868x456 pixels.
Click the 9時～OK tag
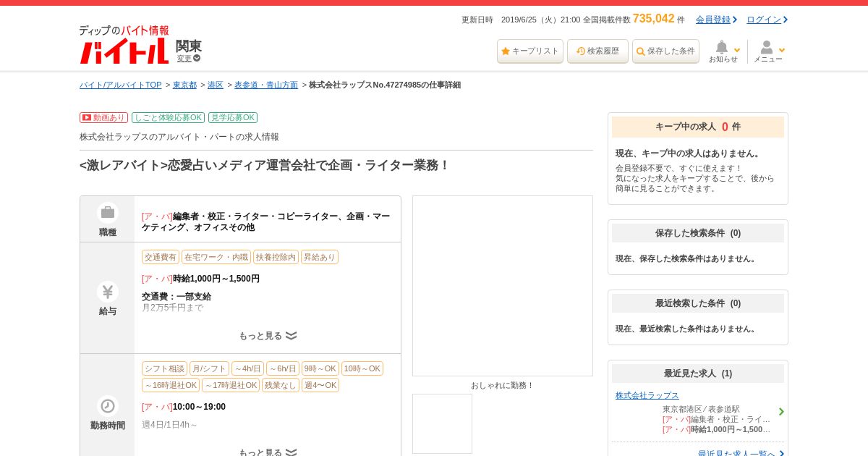click(x=320, y=368)
